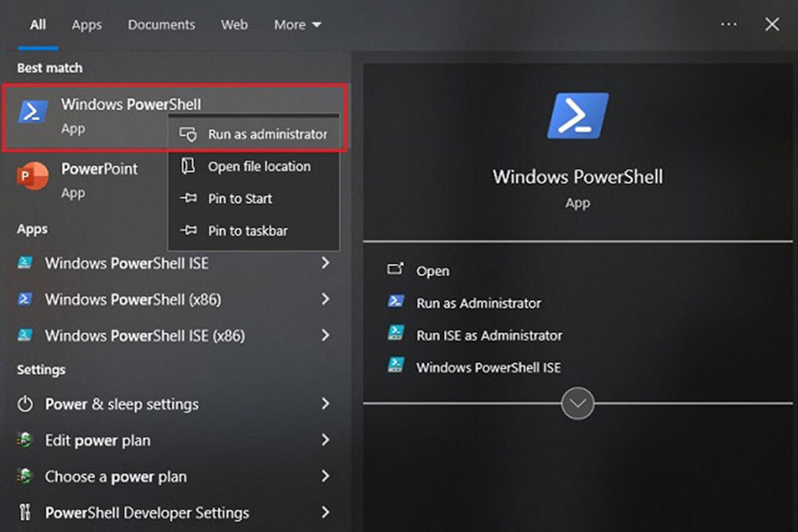This screenshot has width=798, height=532.
Task: Click the Windows PowerShell ISE (x86) icon
Action: [25, 335]
